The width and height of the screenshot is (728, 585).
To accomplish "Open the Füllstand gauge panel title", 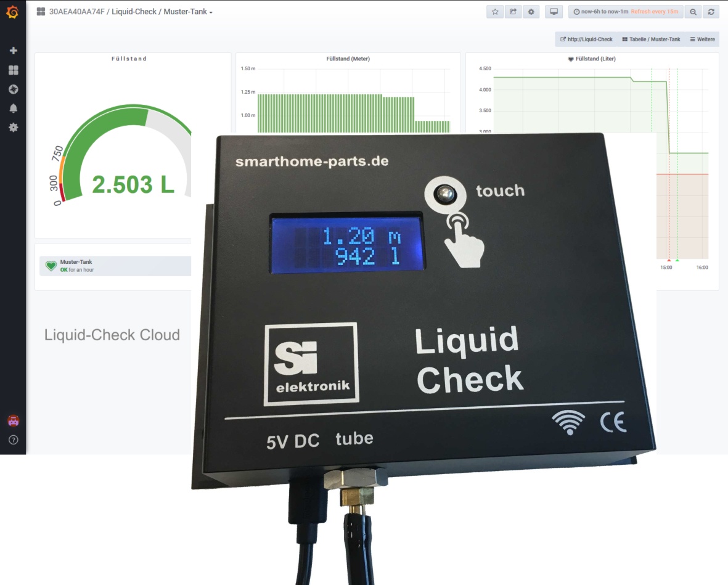I will (x=129, y=59).
